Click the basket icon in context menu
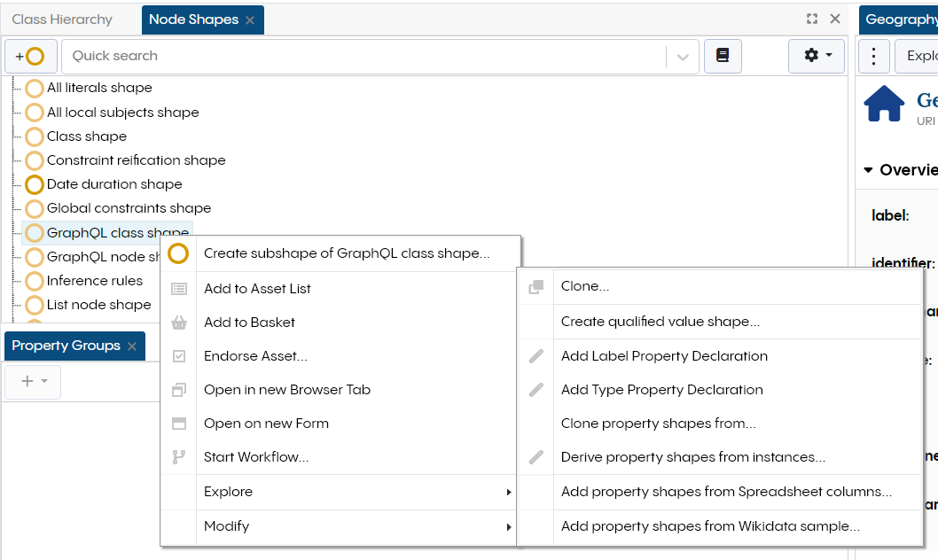 179,323
